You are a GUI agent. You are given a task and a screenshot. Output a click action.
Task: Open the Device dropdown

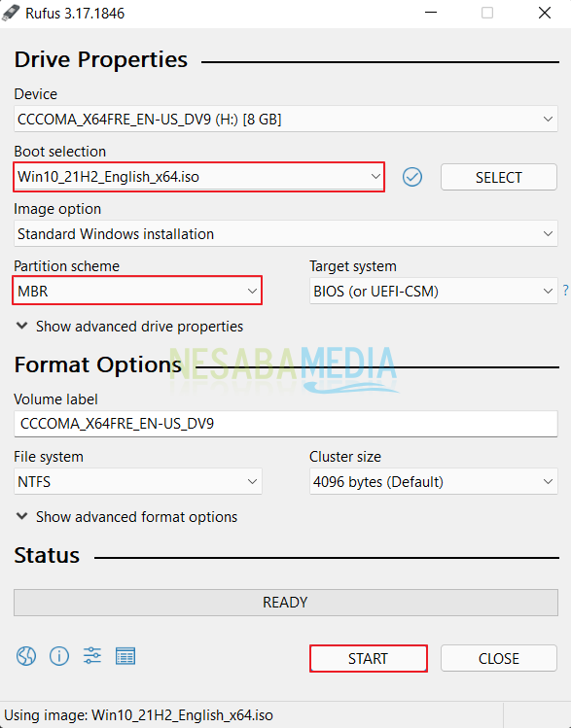click(286, 120)
